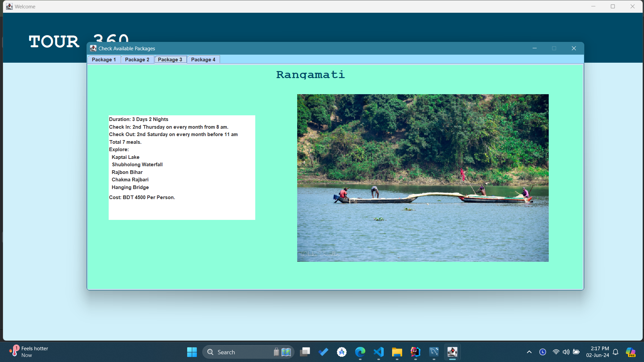Open the volume control in the system tray

point(566,352)
